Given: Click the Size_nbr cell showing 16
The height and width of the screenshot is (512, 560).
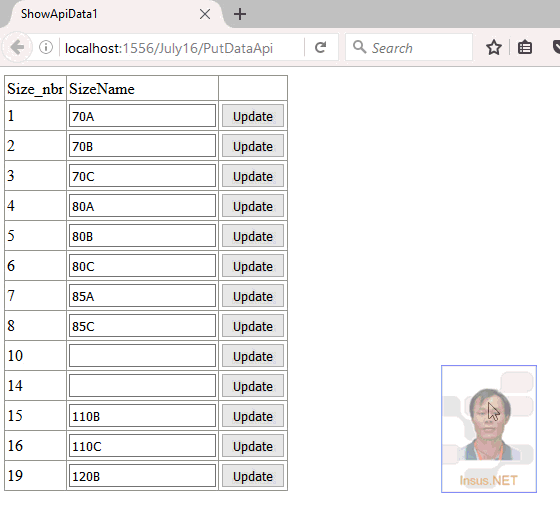Looking at the screenshot, I should 35,446.
